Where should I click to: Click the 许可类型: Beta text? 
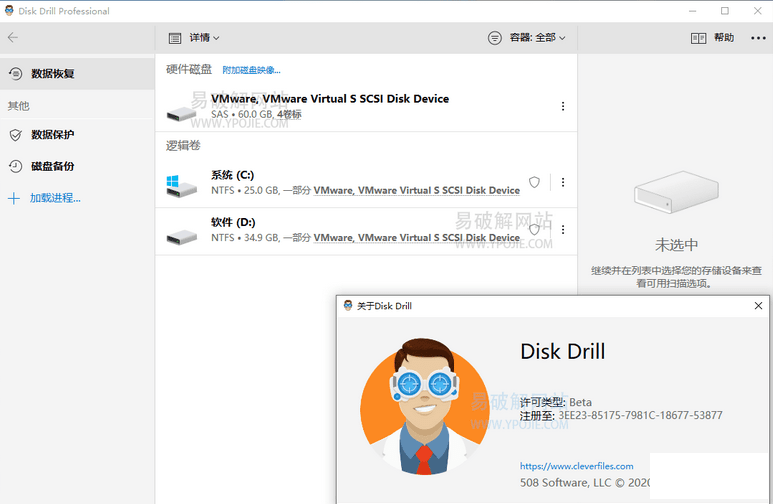pyautogui.click(x=556, y=402)
